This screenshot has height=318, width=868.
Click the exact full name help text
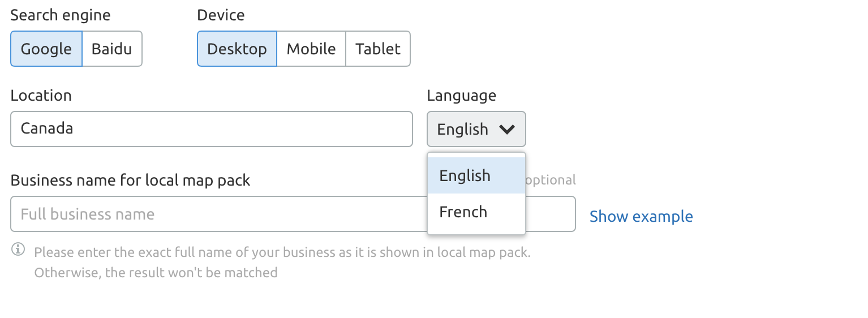[282, 263]
